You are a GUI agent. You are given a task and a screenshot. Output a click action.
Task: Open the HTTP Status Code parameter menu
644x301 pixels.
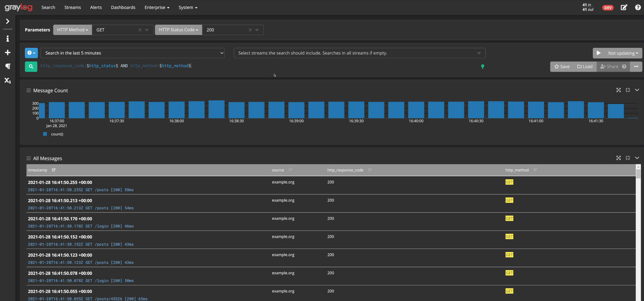pyautogui.click(x=178, y=30)
